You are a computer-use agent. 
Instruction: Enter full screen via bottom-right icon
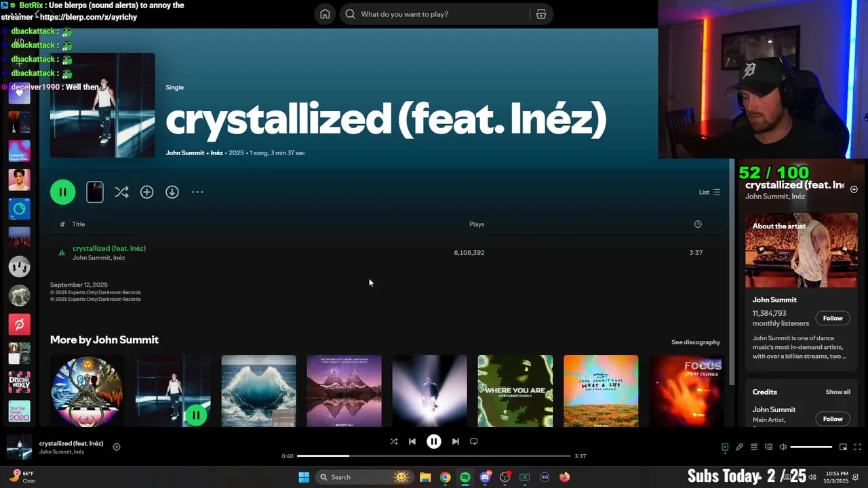857,447
